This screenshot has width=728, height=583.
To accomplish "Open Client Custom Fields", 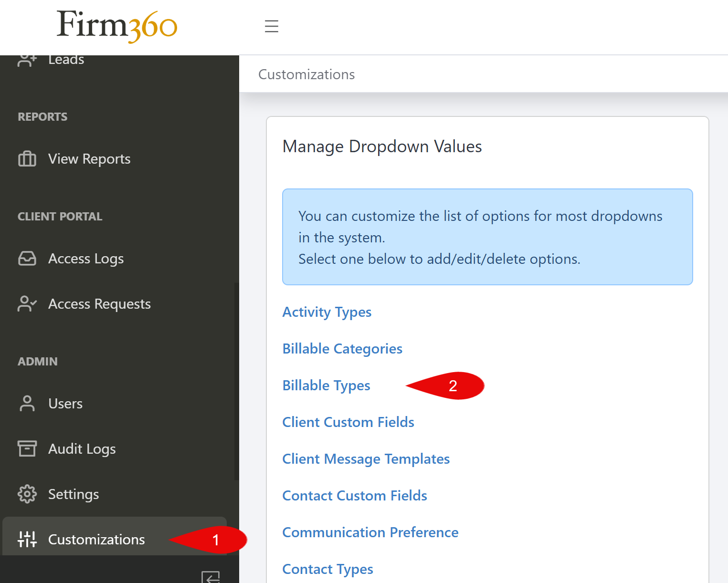I will (x=348, y=422).
